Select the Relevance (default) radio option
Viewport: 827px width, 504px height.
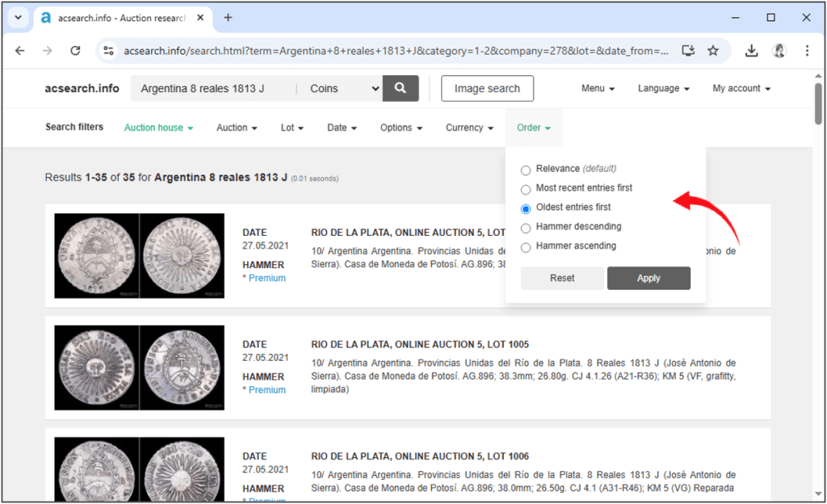tap(526, 170)
